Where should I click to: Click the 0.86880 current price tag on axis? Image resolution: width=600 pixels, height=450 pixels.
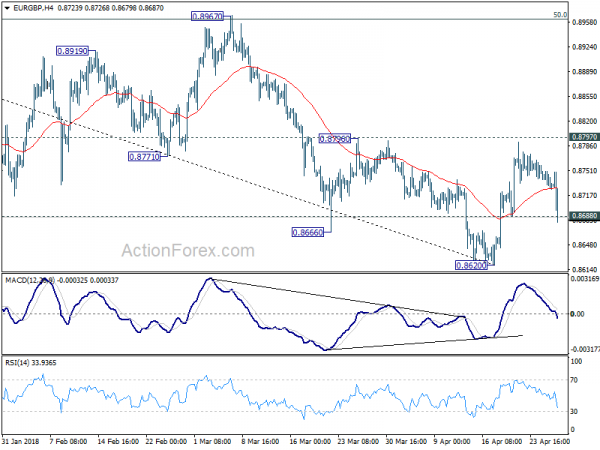click(x=584, y=216)
